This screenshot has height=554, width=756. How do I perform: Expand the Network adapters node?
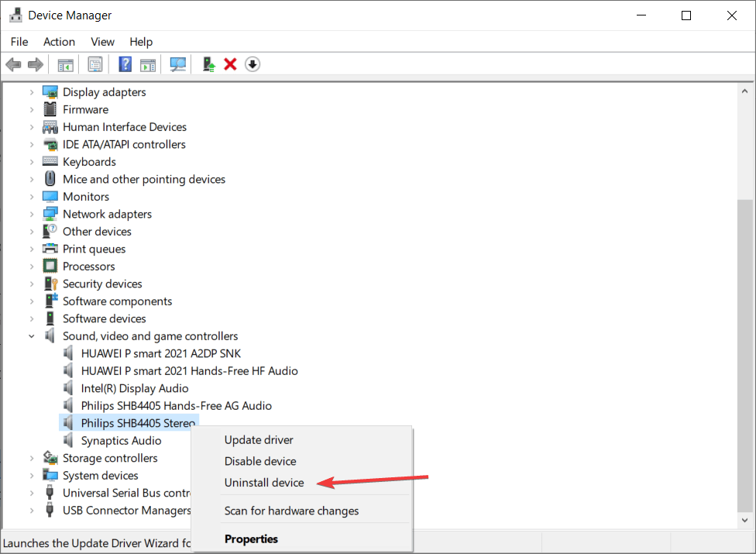pos(32,215)
